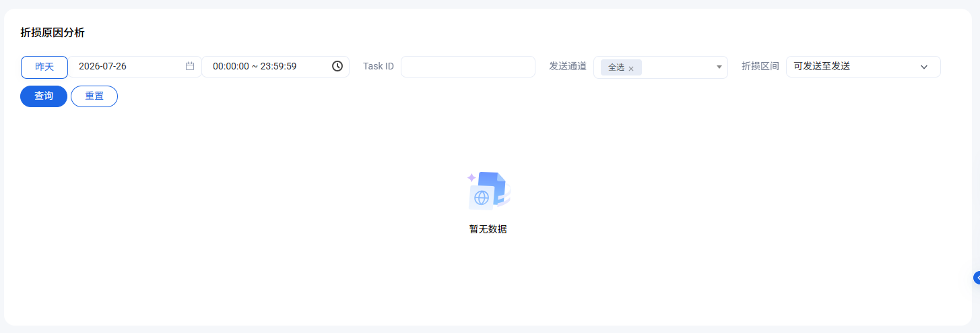Screen dimensions: 980x333
Task: Remove the 全选 tag via its x icon
Action: (x=631, y=68)
